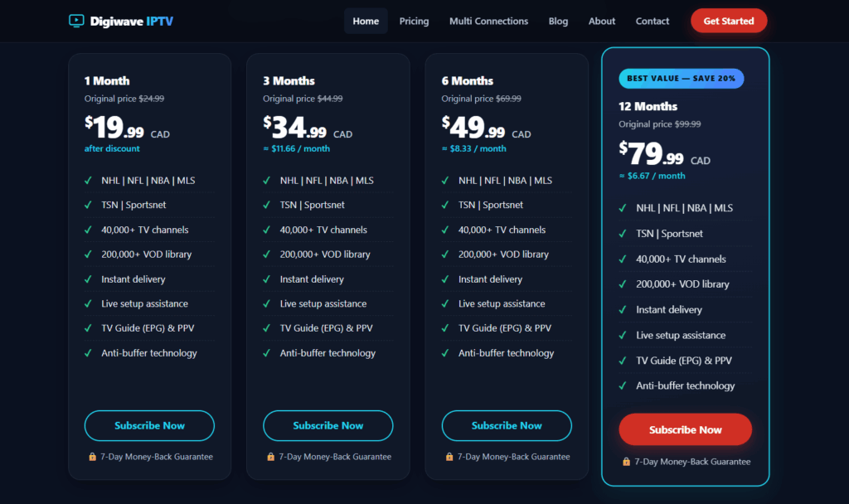This screenshot has width=849, height=504.
Task: Click the $34.99 CAD price
Action: [308, 127]
